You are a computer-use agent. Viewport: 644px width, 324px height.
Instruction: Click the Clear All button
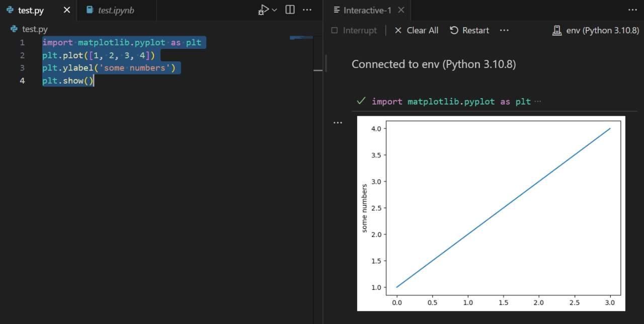tap(417, 30)
